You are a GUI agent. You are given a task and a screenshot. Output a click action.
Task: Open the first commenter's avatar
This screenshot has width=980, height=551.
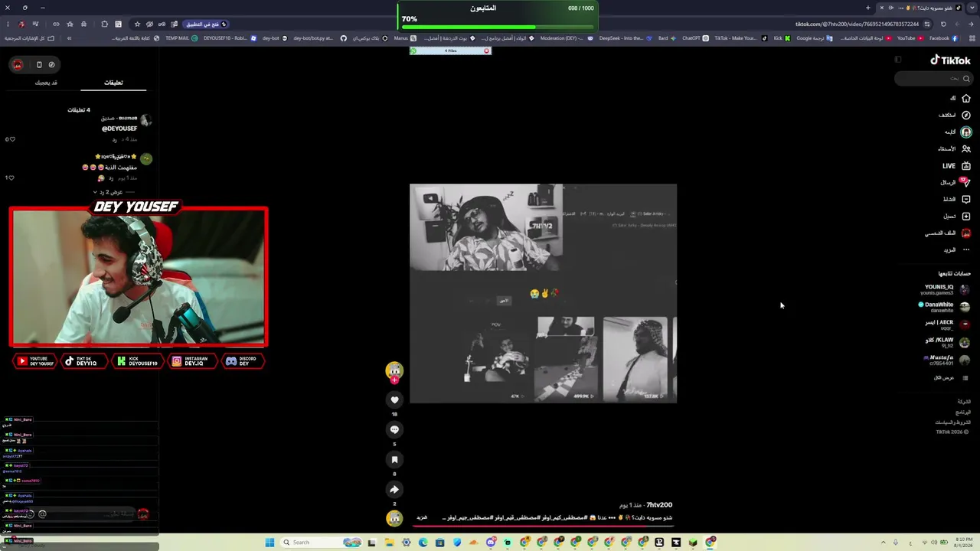point(145,120)
